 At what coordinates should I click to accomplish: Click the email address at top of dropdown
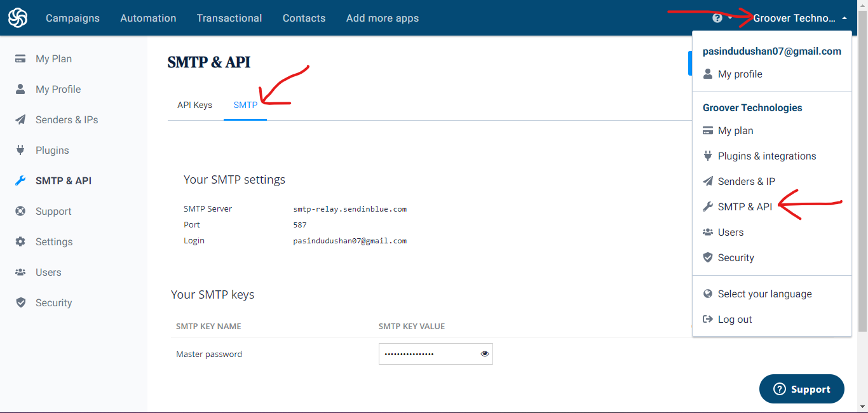(772, 51)
